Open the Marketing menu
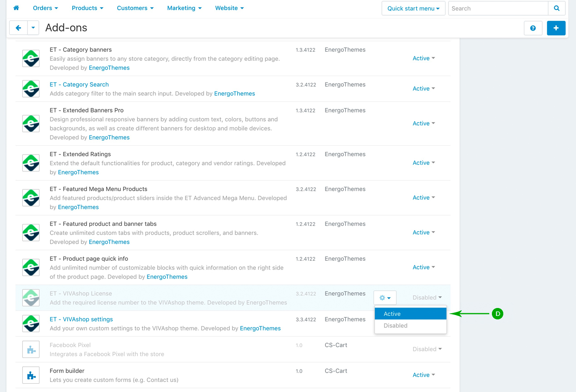The image size is (576, 392). tap(184, 8)
